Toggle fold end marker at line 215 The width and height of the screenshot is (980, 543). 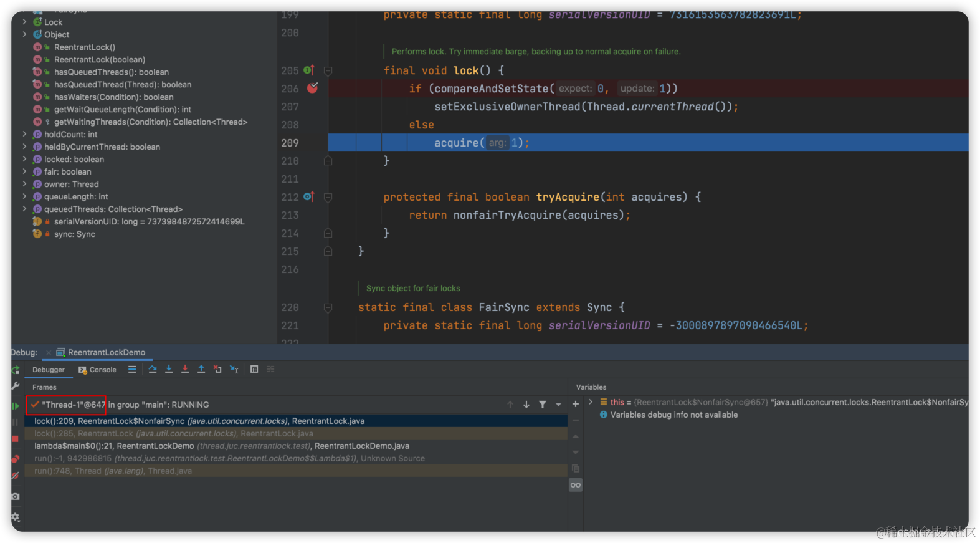tap(328, 251)
